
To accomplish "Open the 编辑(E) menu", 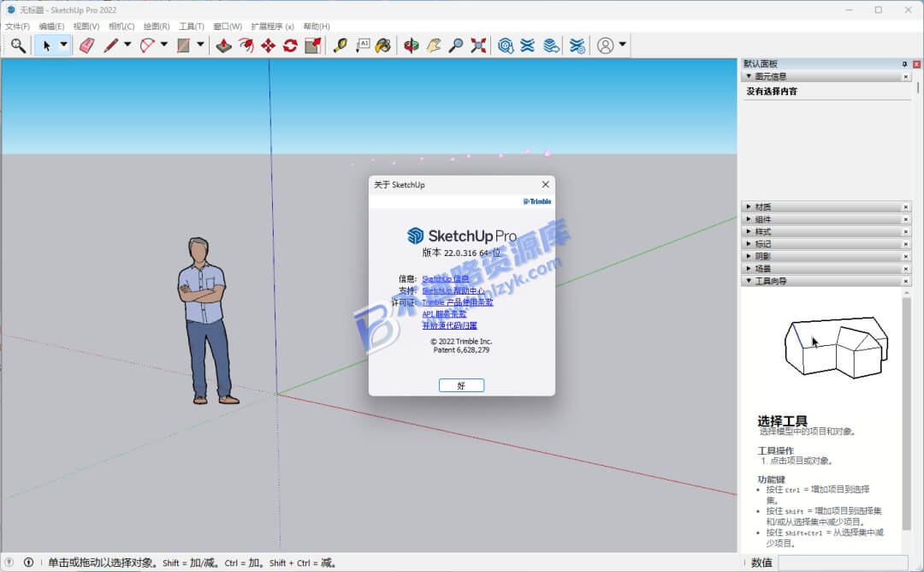I will coord(51,27).
